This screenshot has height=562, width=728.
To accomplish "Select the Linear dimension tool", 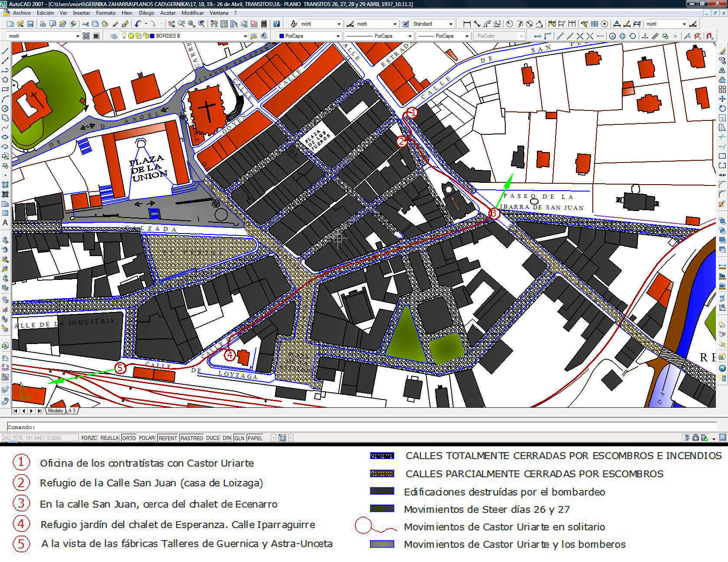I will click(467, 24).
